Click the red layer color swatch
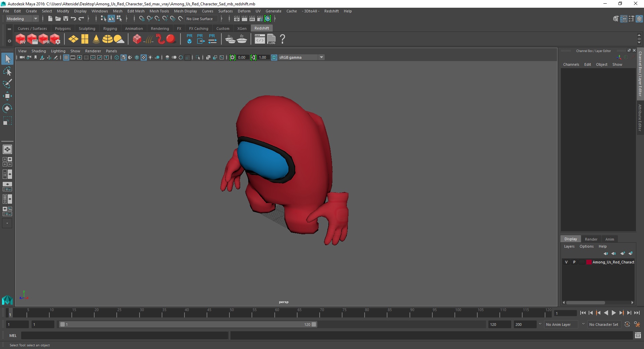The image size is (644, 349). (x=589, y=262)
